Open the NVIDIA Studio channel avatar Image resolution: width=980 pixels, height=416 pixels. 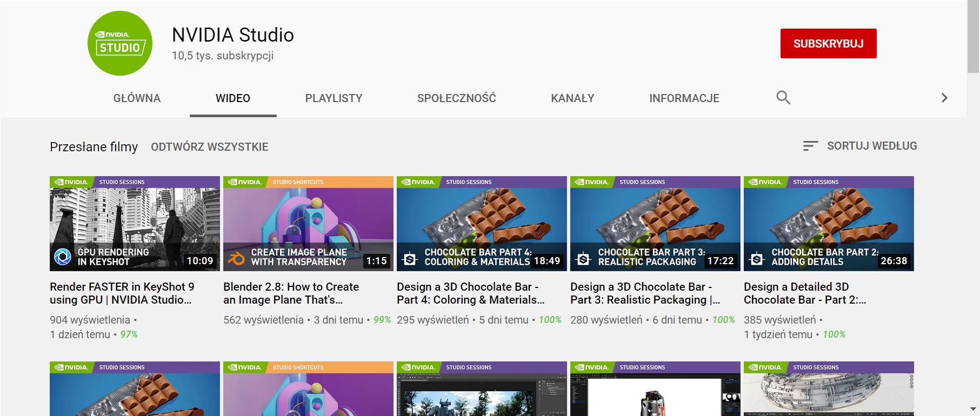point(120,43)
